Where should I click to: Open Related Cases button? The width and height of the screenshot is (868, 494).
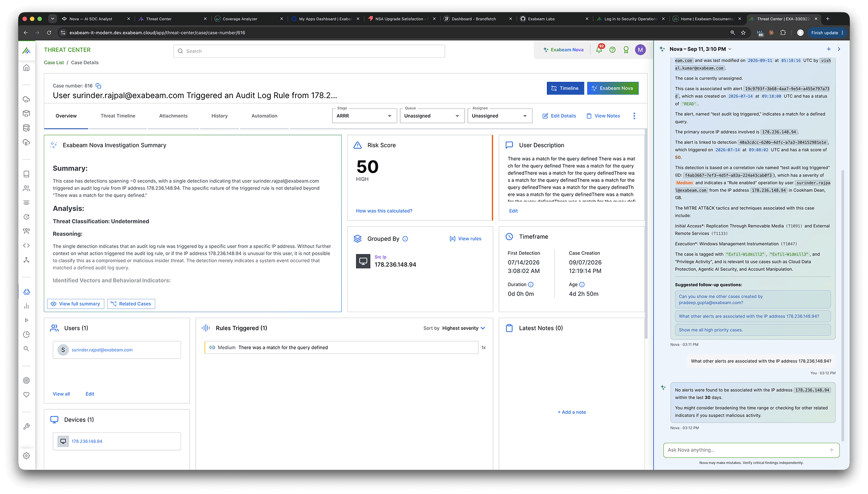click(131, 304)
